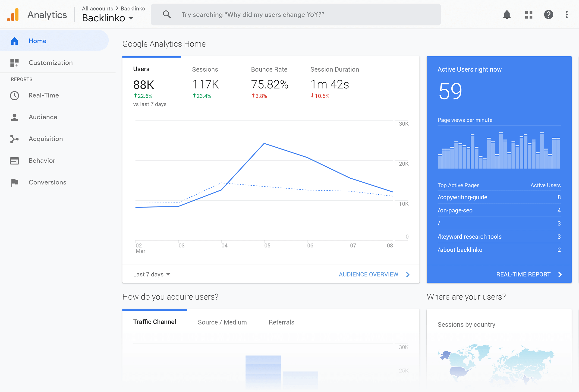Click the 22.6% users change indicator
This screenshot has height=392, width=579.
[x=143, y=96]
